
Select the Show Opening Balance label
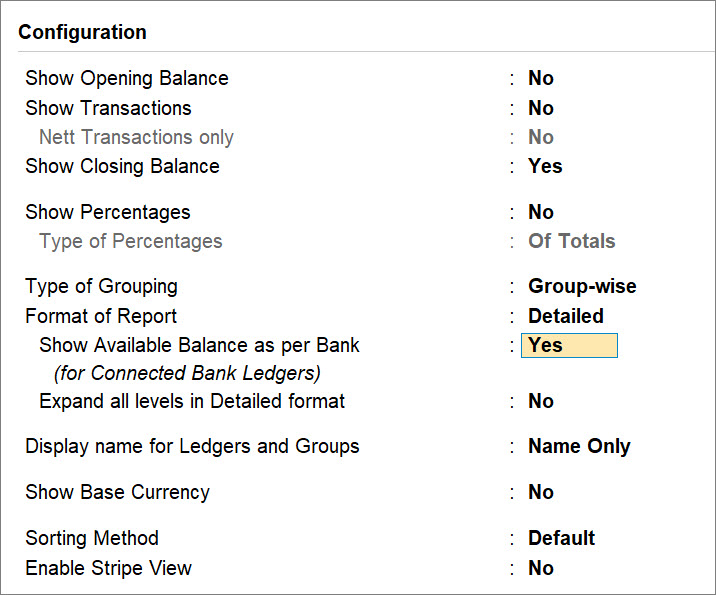127,79
